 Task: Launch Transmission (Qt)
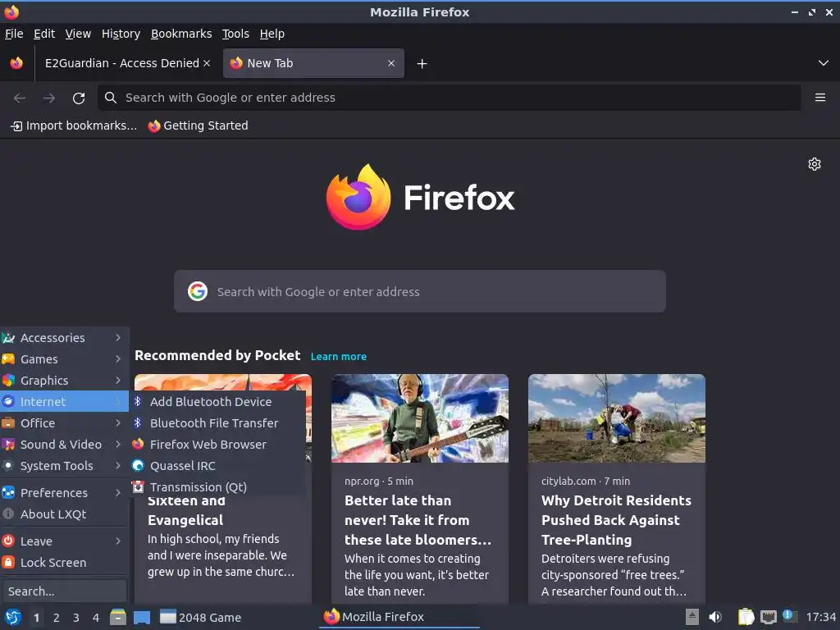(x=217, y=487)
